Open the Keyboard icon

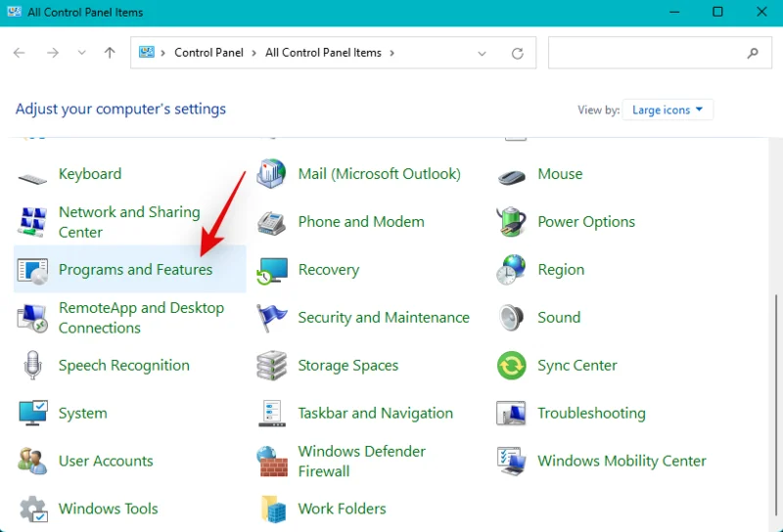click(x=32, y=178)
